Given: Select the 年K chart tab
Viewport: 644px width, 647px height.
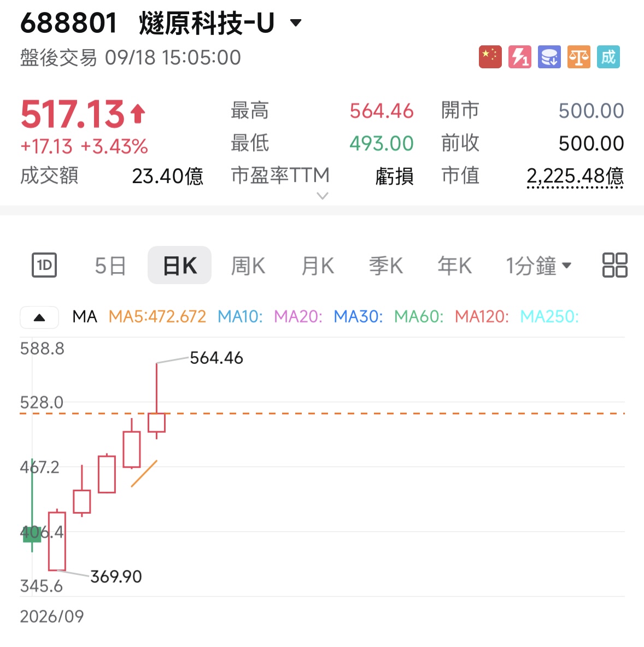Looking at the screenshot, I should tap(454, 266).
